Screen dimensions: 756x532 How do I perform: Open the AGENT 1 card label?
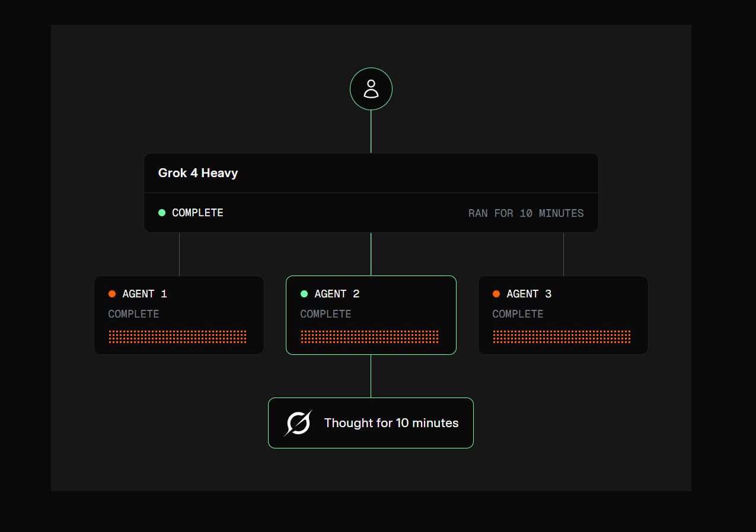tap(145, 294)
